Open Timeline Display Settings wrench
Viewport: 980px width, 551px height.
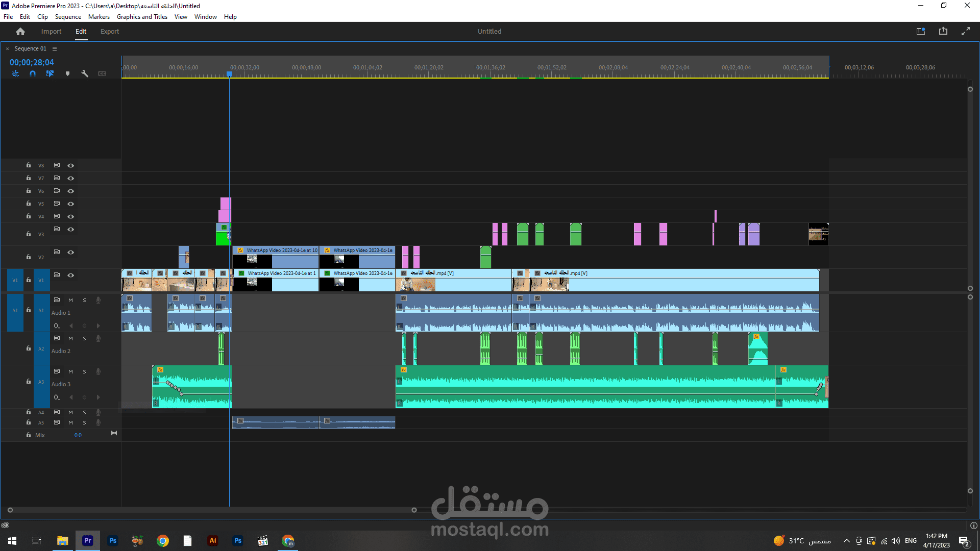[85, 73]
